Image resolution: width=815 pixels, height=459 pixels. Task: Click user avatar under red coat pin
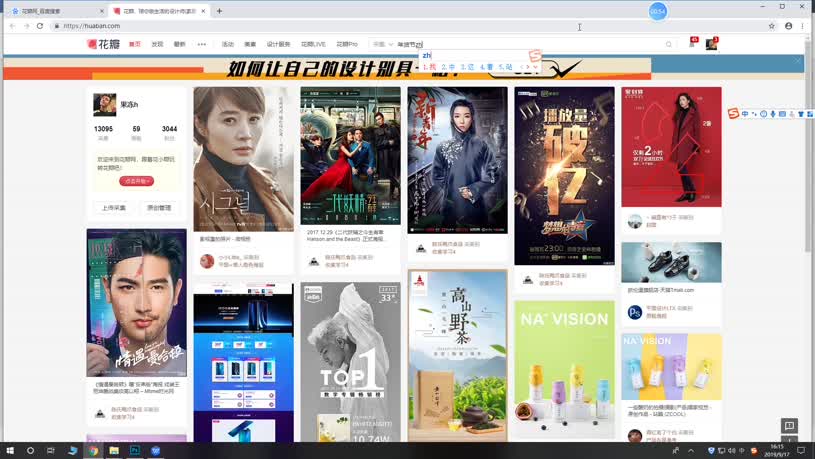click(x=635, y=221)
